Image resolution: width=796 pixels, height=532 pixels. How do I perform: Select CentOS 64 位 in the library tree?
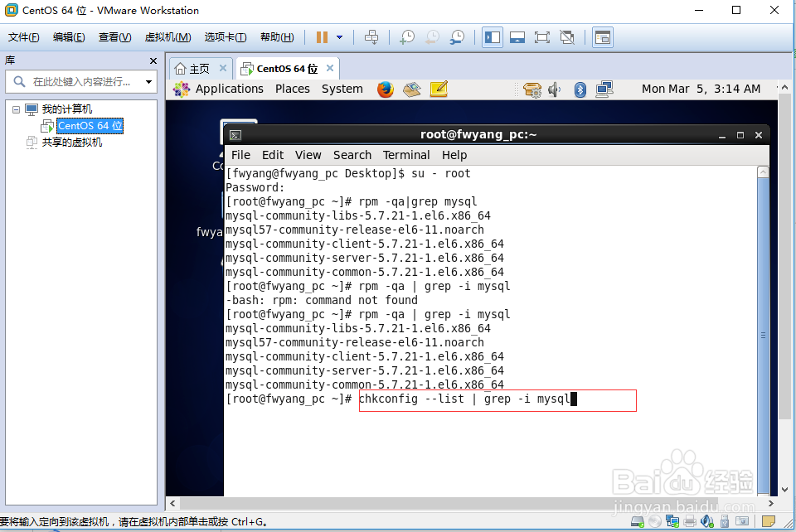pos(90,126)
